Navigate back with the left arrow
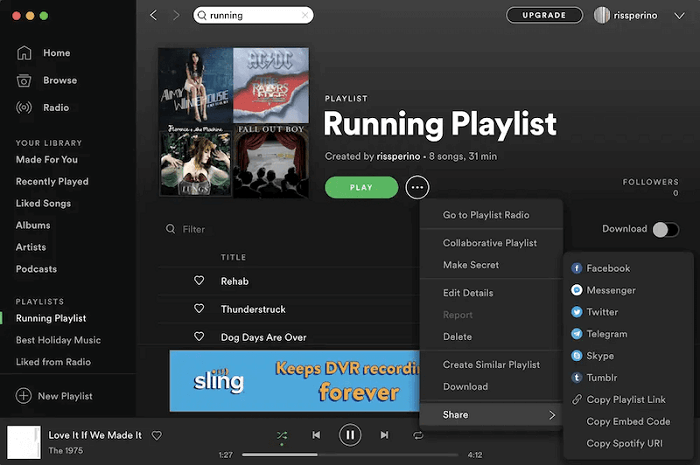700x465 pixels. tap(153, 15)
